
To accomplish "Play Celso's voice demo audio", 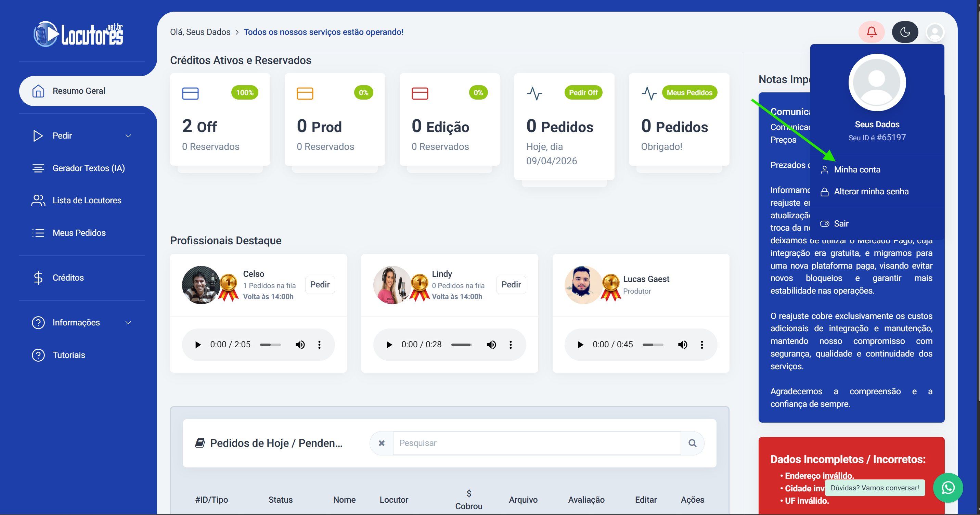I will point(198,345).
